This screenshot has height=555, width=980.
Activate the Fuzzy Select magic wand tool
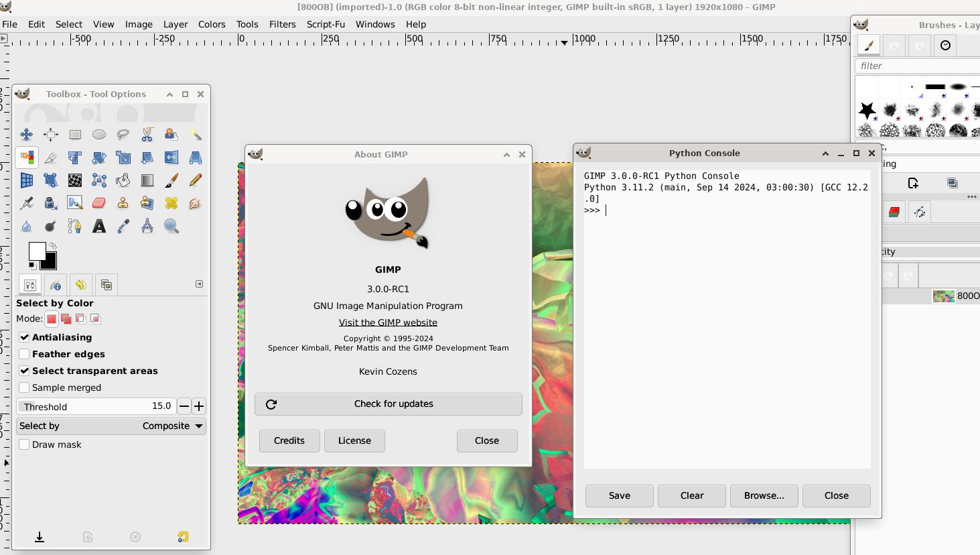coord(196,135)
